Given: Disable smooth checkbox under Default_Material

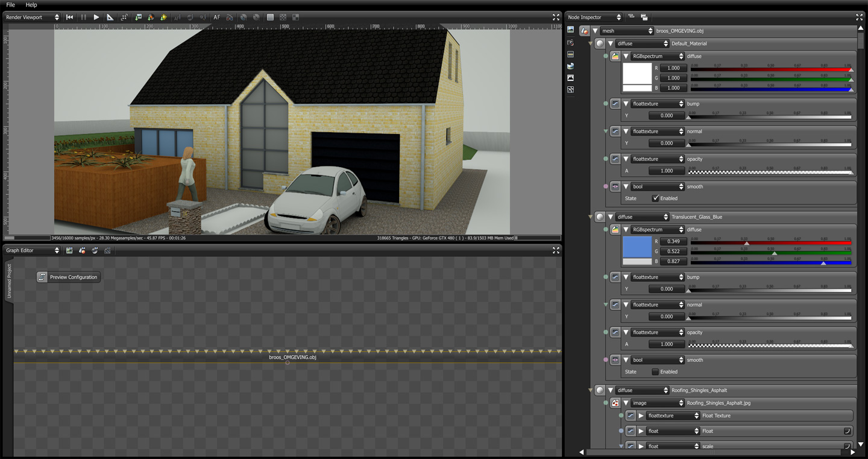Looking at the screenshot, I should coord(656,198).
